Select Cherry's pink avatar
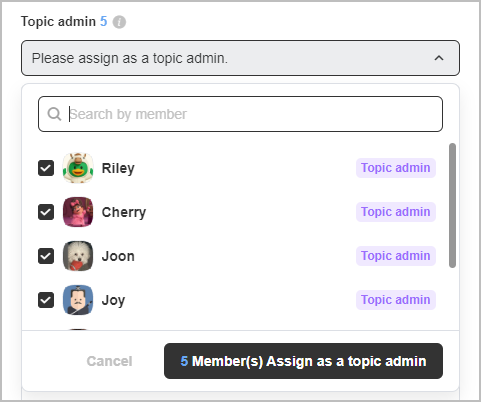 78,212
